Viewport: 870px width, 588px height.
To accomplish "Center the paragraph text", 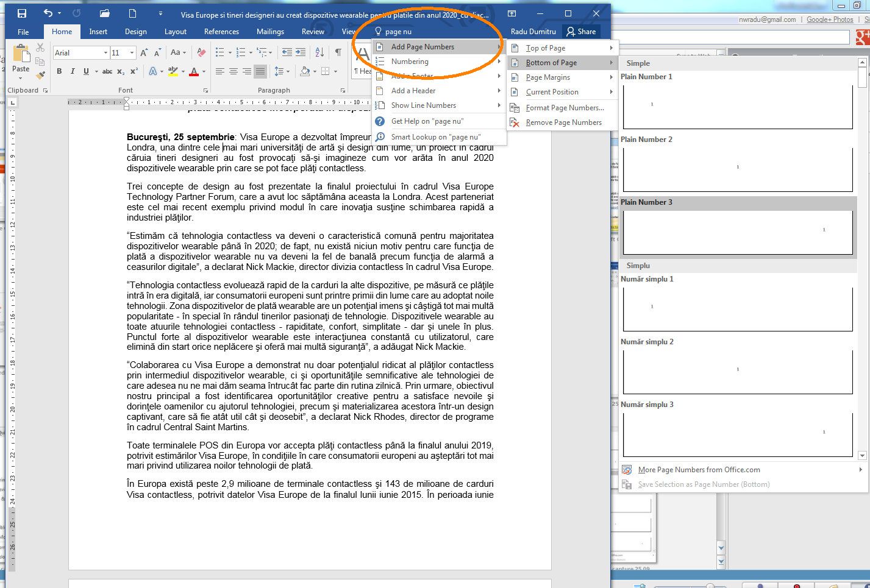I will 233,71.
